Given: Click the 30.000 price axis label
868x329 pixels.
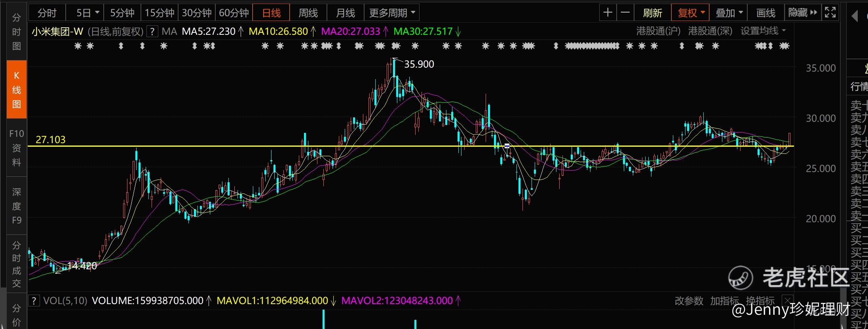Looking at the screenshot, I should point(821,118).
